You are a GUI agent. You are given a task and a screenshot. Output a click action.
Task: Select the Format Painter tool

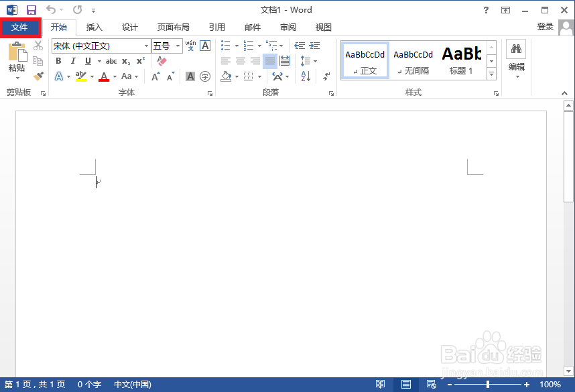click(x=38, y=76)
